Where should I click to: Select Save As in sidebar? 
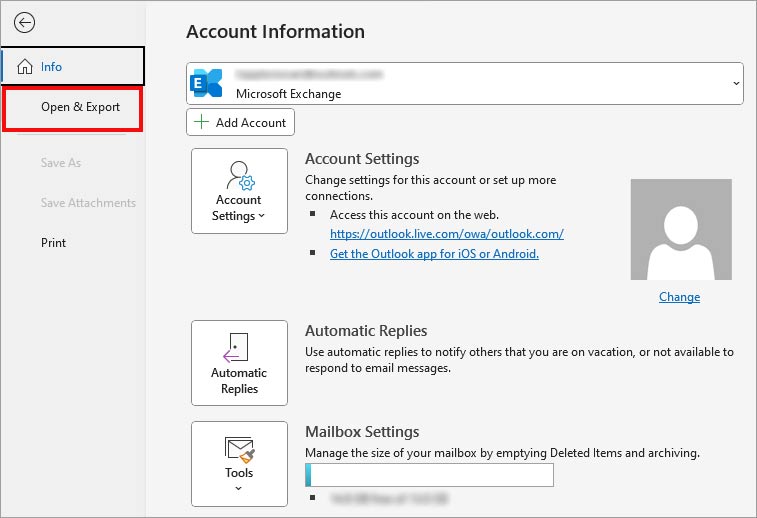point(61,163)
